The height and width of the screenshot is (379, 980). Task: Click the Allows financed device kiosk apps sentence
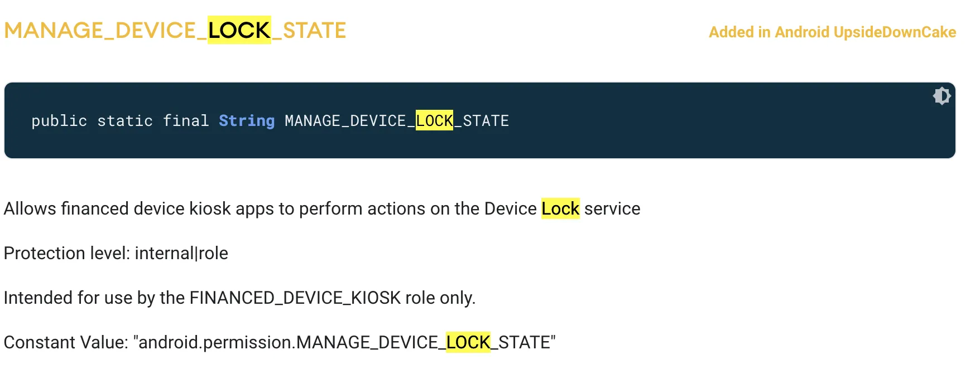pyautogui.click(x=322, y=208)
